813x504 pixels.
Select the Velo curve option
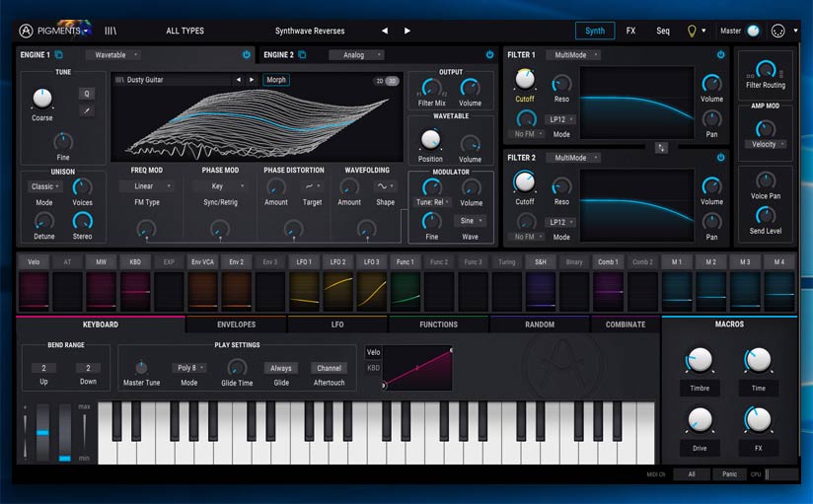coord(373,352)
